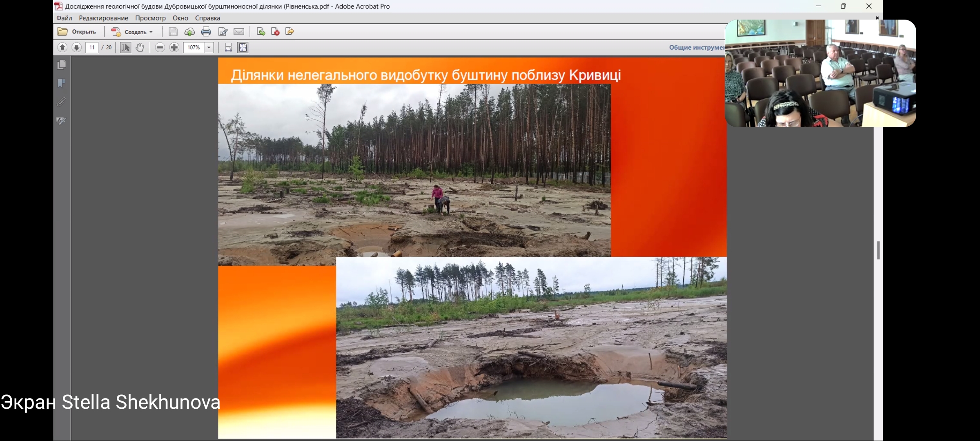Show the bookmarks sidebar panel
The width and height of the screenshot is (980, 441).
tap(62, 83)
